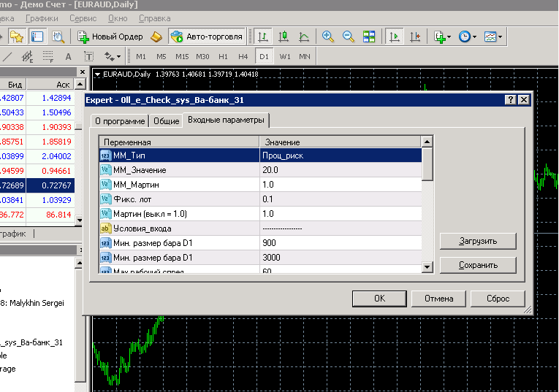Image resolution: width=559 pixels, height=392 pixels.
Task: Click the Отмена button
Action: click(438, 299)
